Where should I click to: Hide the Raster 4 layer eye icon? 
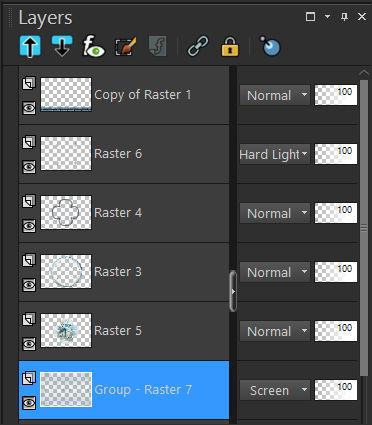point(29,226)
